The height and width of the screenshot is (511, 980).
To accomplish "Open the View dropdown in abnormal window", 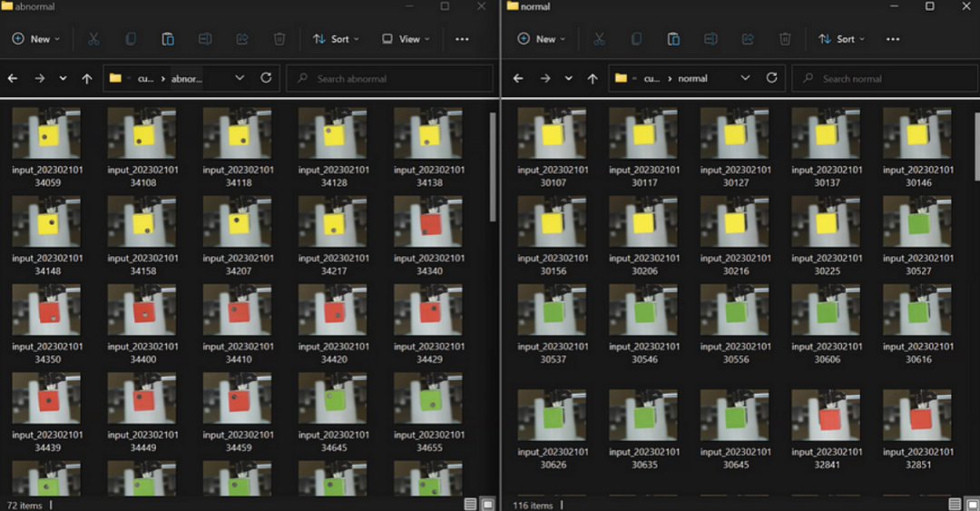I will click(x=406, y=39).
